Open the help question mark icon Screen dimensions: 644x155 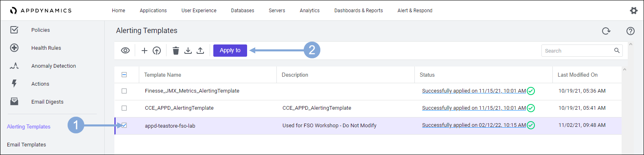click(x=631, y=31)
